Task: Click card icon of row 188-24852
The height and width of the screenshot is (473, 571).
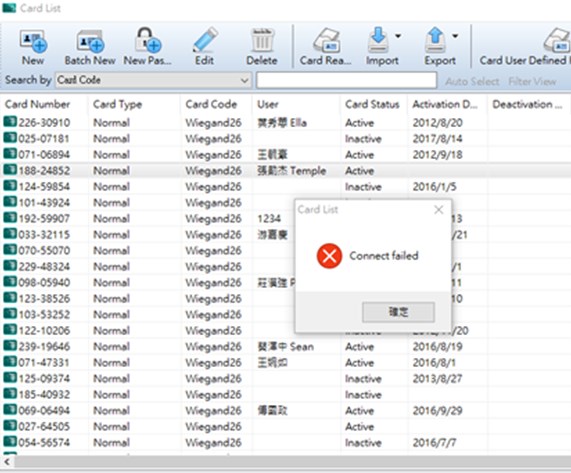Action: pyautogui.click(x=10, y=169)
